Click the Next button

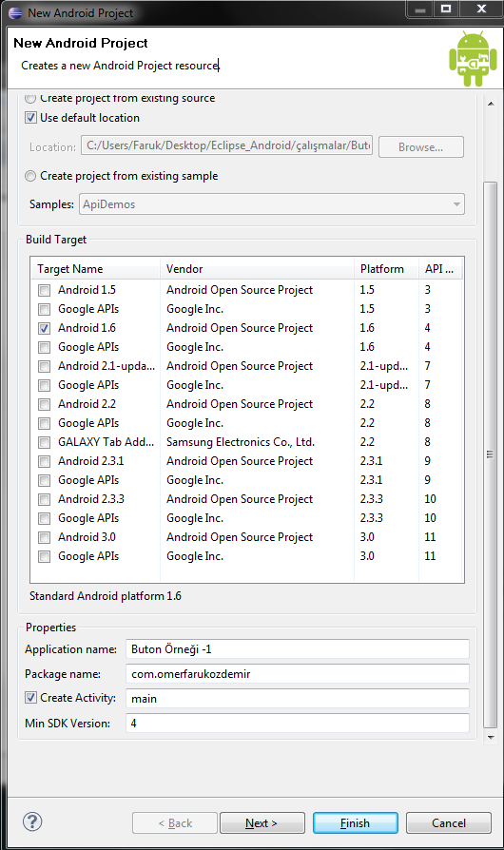click(262, 822)
